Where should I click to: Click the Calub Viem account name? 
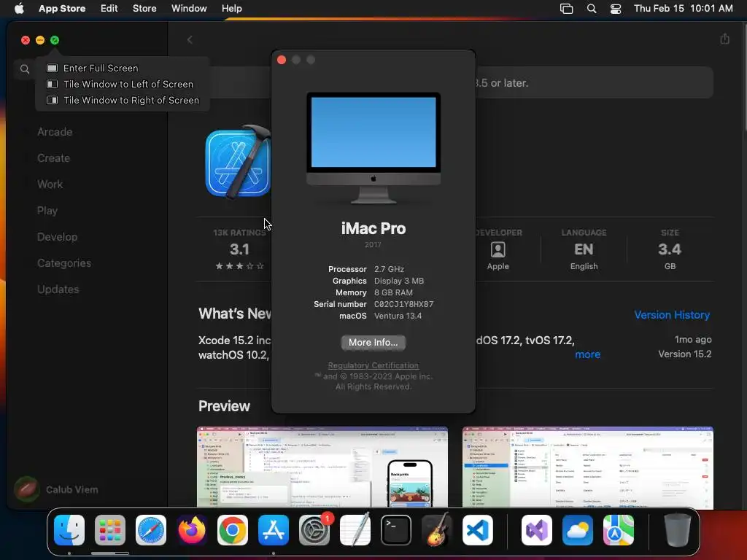[x=72, y=489]
